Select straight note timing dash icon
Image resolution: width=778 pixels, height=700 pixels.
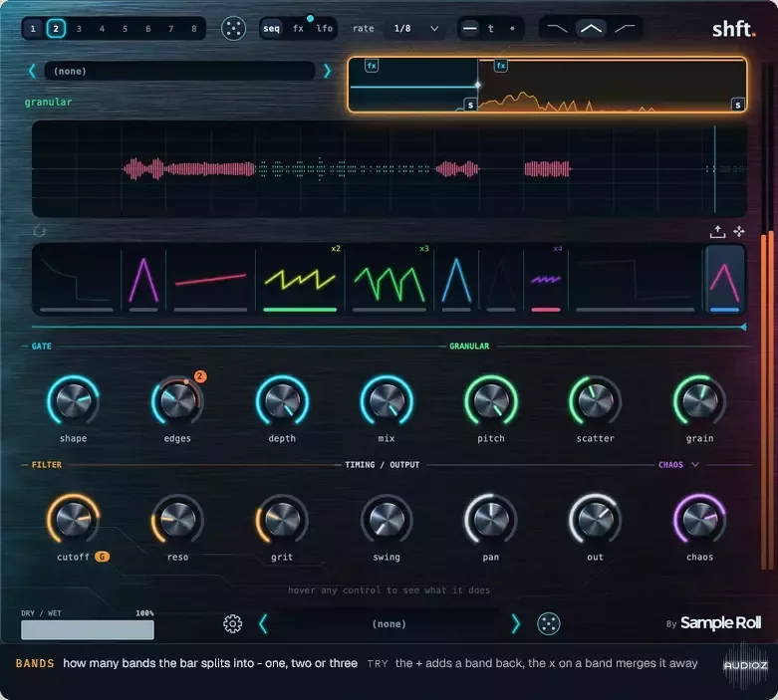coord(469,28)
